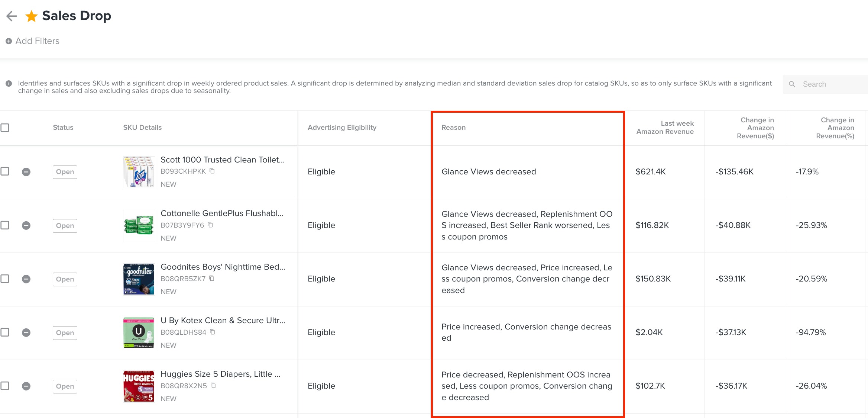Click the minus circle icon in Goodnites row

26,279
